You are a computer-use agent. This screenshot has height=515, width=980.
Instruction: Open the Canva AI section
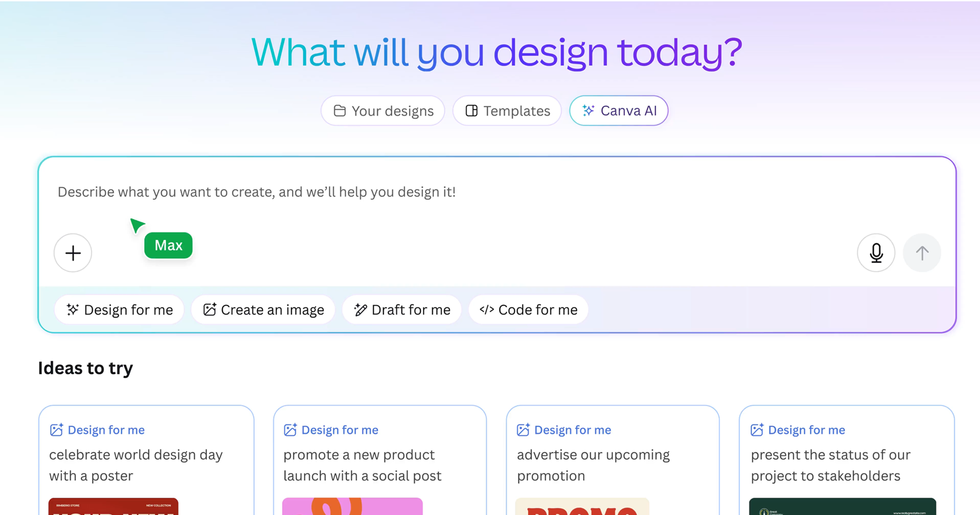click(x=618, y=110)
